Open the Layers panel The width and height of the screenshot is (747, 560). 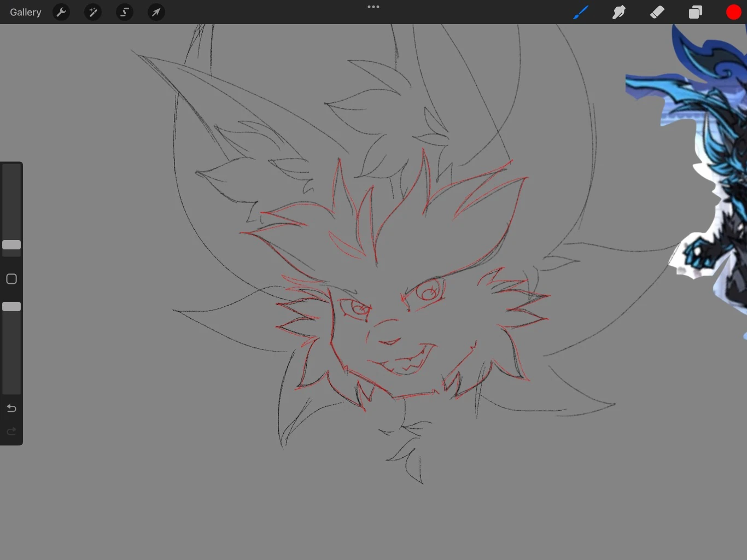click(x=695, y=12)
